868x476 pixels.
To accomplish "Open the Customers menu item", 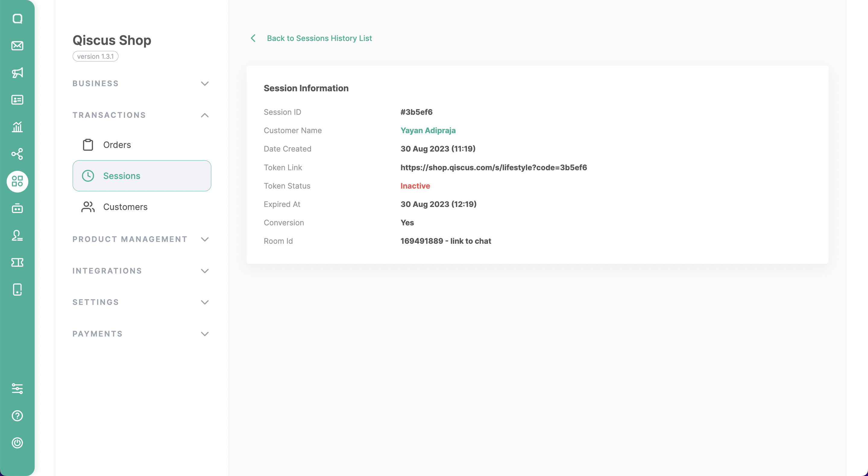I will (x=125, y=207).
